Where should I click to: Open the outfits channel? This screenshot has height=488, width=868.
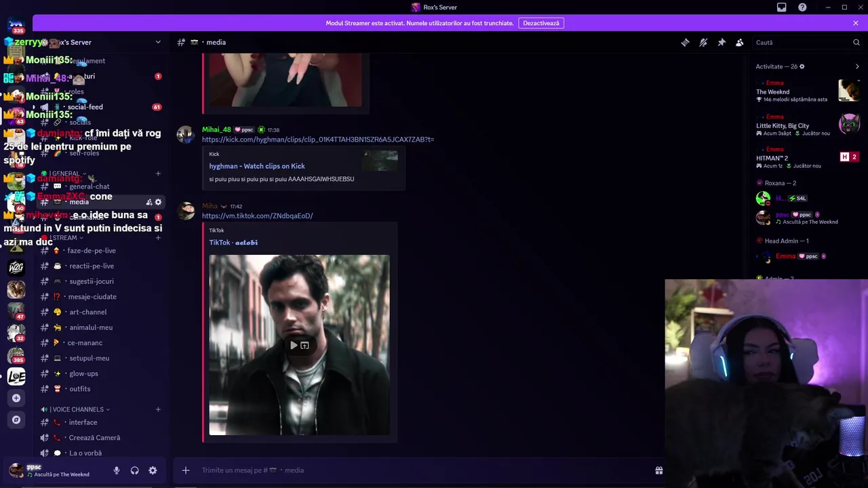[x=79, y=389]
